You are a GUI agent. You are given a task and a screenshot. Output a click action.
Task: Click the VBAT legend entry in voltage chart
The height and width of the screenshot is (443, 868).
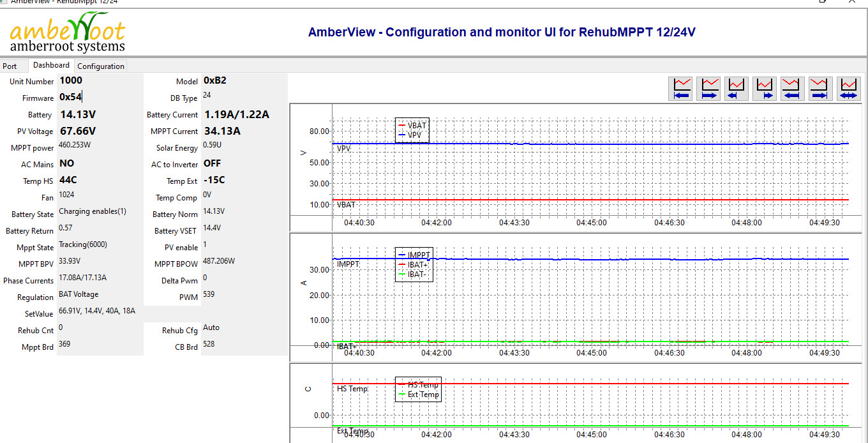412,126
